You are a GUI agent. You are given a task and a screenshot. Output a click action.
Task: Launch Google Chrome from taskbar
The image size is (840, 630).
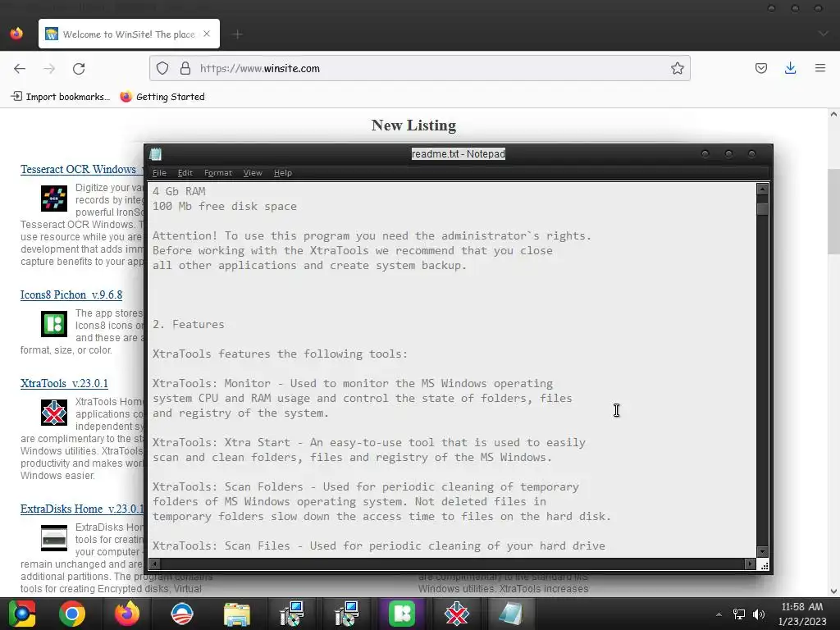[x=72, y=614]
